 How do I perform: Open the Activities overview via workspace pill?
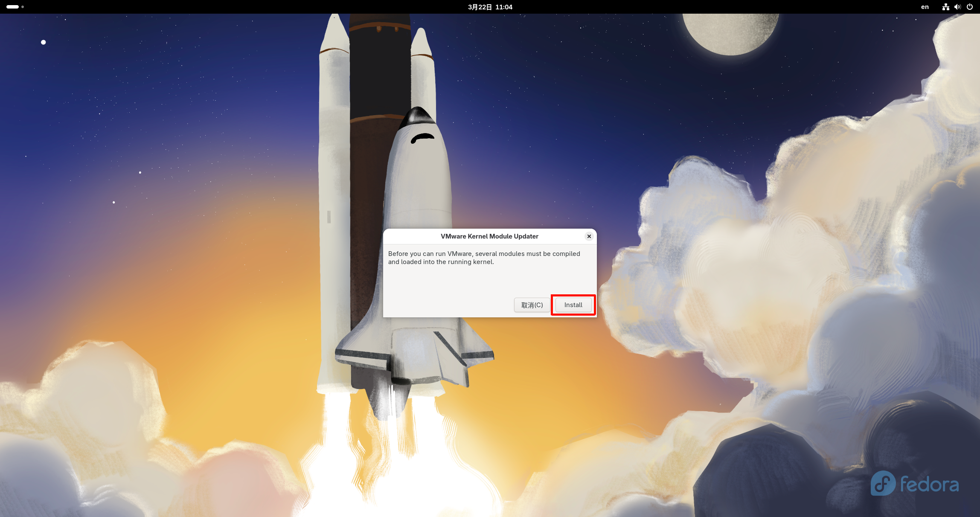[12, 7]
